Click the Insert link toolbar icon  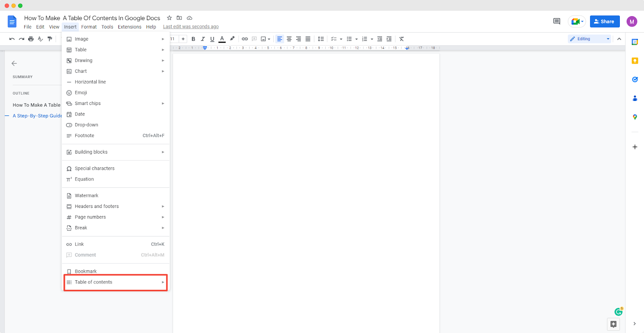point(245,39)
